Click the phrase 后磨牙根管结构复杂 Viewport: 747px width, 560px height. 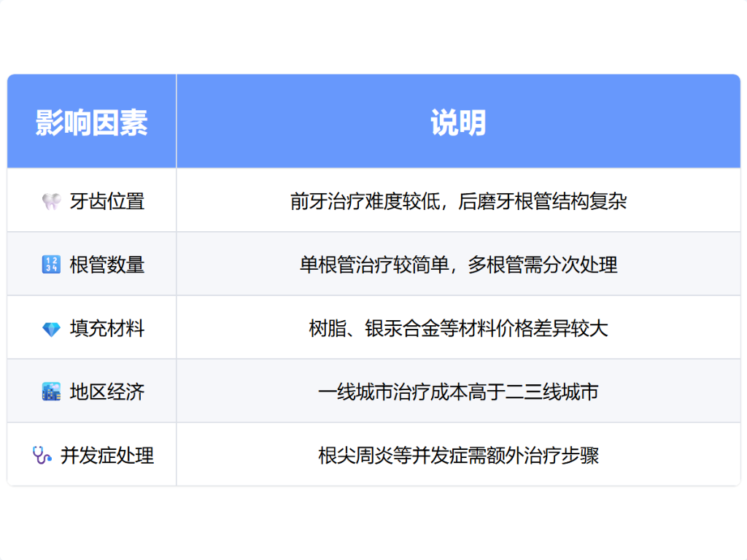[x=543, y=201]
